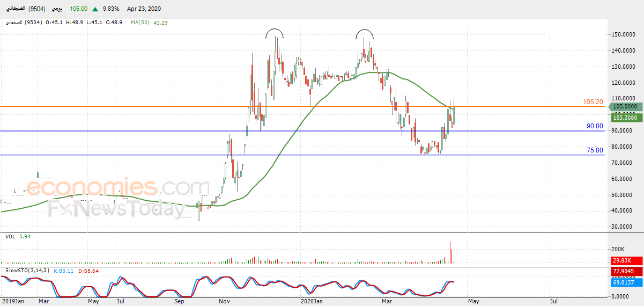Click the orange 105.20 level label
The image size is (644, 306).
(x=593, y=102)
